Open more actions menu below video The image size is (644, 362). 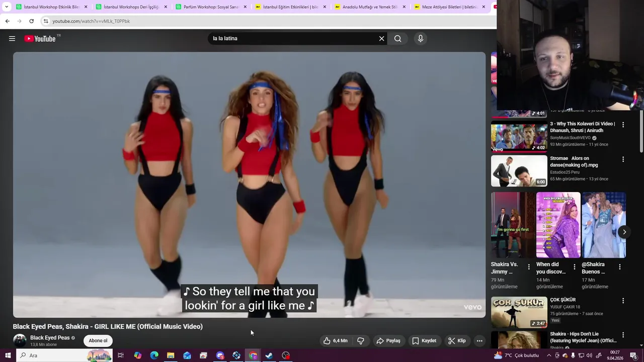click(479, 340)
